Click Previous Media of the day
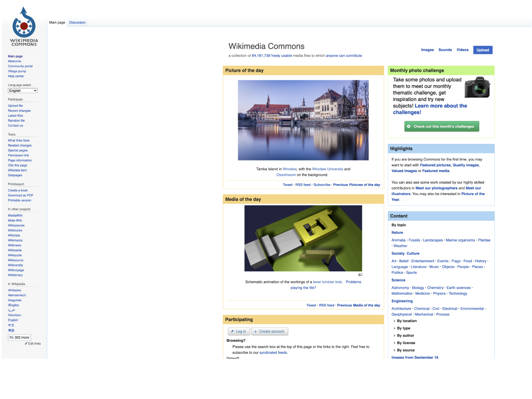Viewport: 532px width, 399px height. (x=359, y=305)
